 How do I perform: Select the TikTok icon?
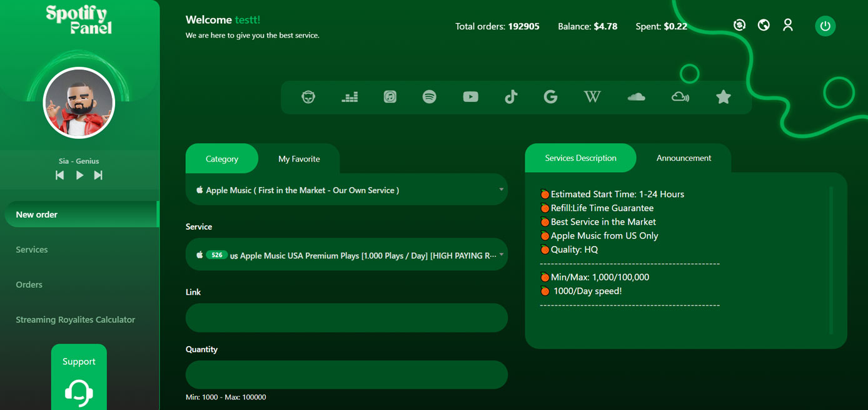(511, 97)
